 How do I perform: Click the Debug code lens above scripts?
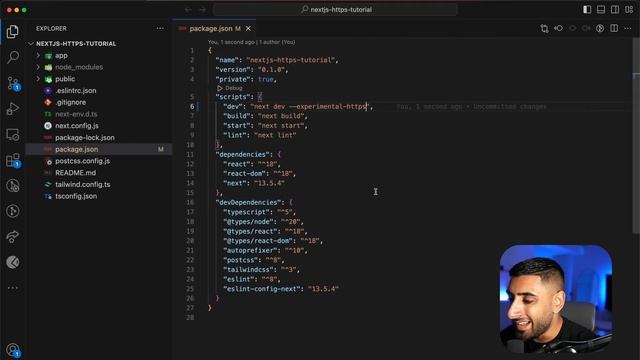pos(230,88)
